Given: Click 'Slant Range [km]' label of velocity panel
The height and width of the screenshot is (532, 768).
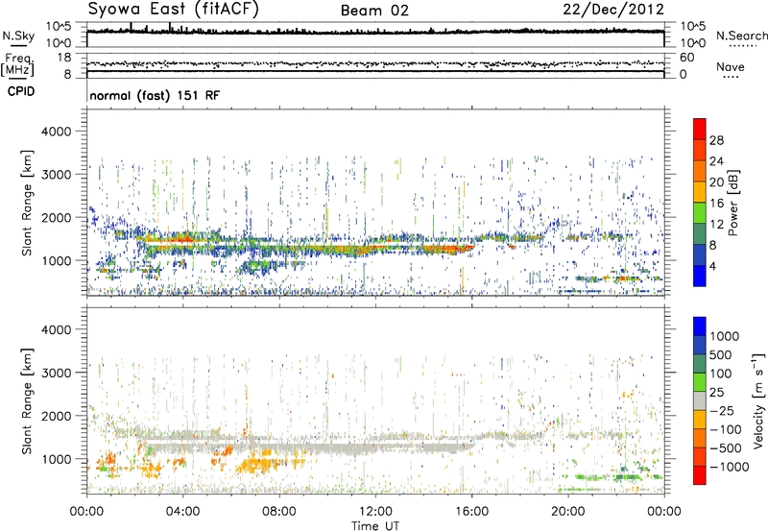Looking at the screenshot, I should (27, 400).
